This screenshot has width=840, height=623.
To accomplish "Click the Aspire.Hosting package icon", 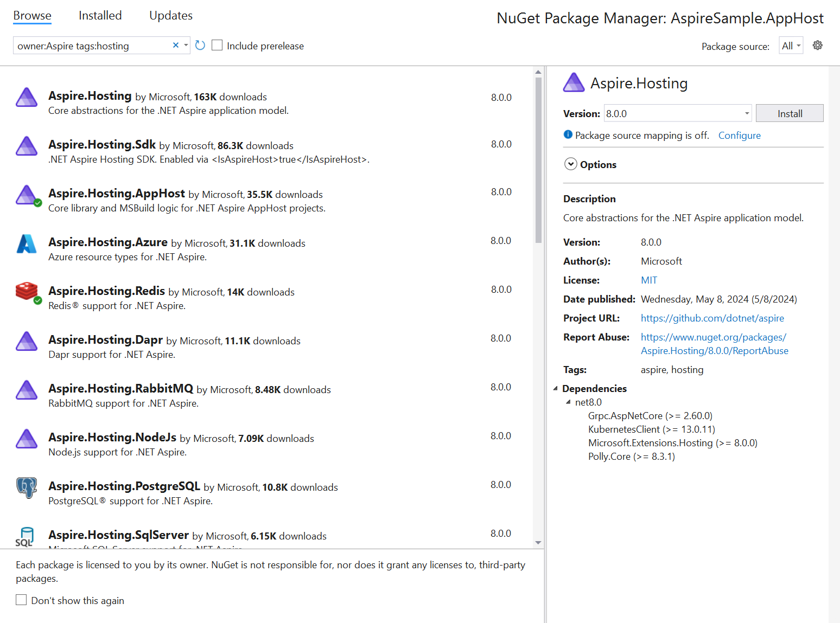I will (x=26, y=98).
